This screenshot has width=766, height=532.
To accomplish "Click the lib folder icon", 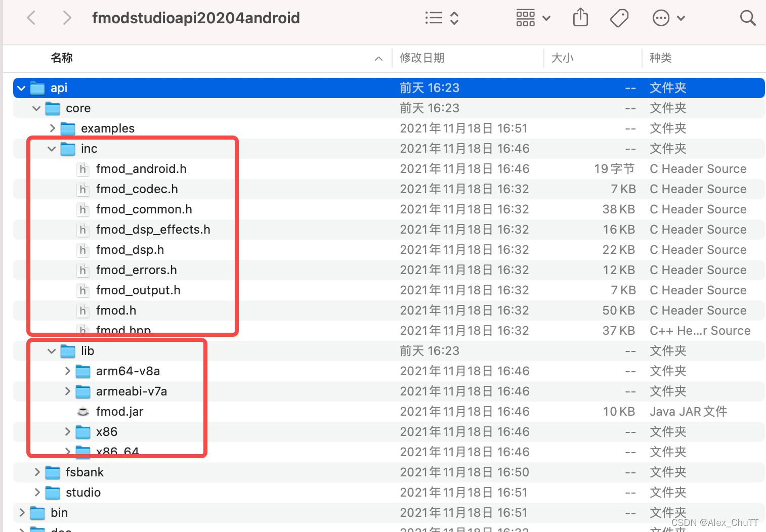I will [68, 351].
